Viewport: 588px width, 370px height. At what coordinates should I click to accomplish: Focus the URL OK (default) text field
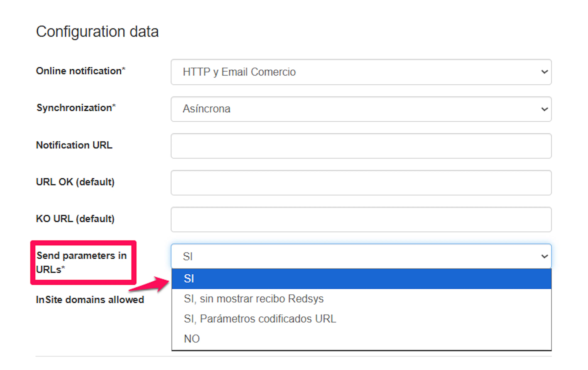tap(361, 183)
